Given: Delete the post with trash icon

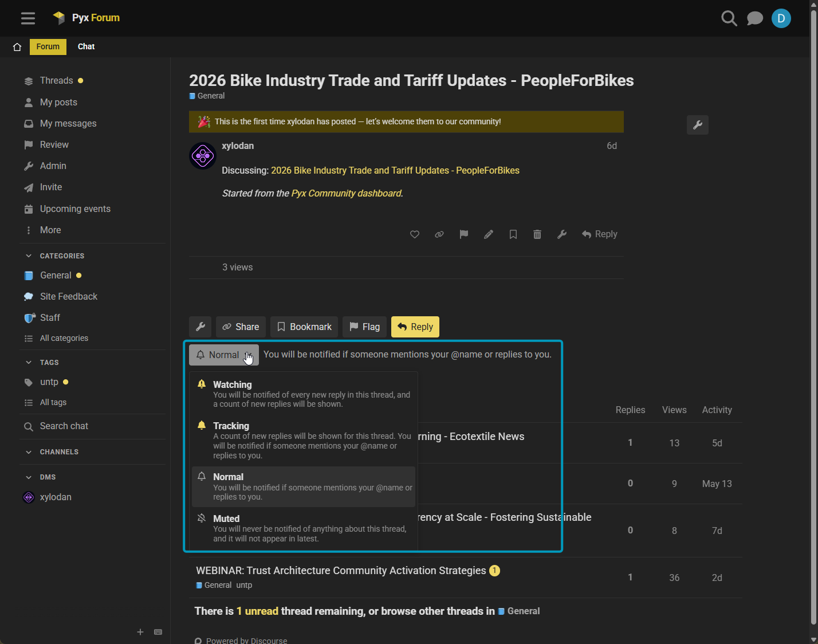Looking at the screenshot, I should point(537,234).
